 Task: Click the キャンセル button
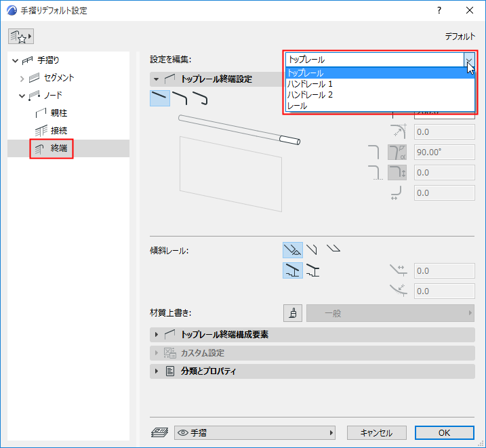click(376, 433)
